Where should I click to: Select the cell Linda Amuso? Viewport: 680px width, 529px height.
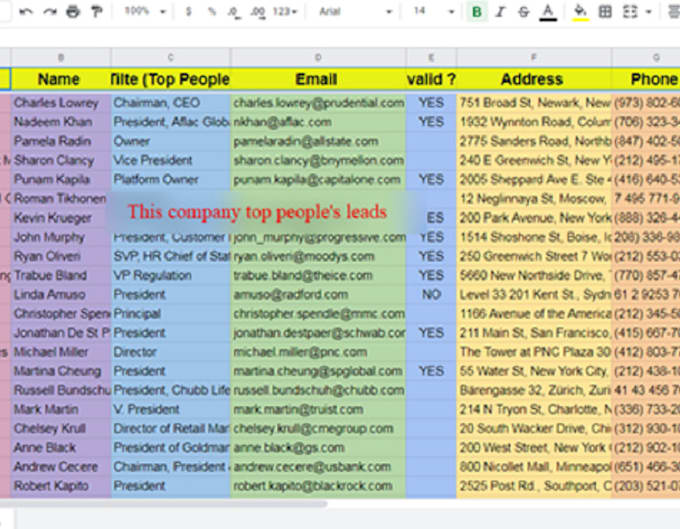point(61,294)
